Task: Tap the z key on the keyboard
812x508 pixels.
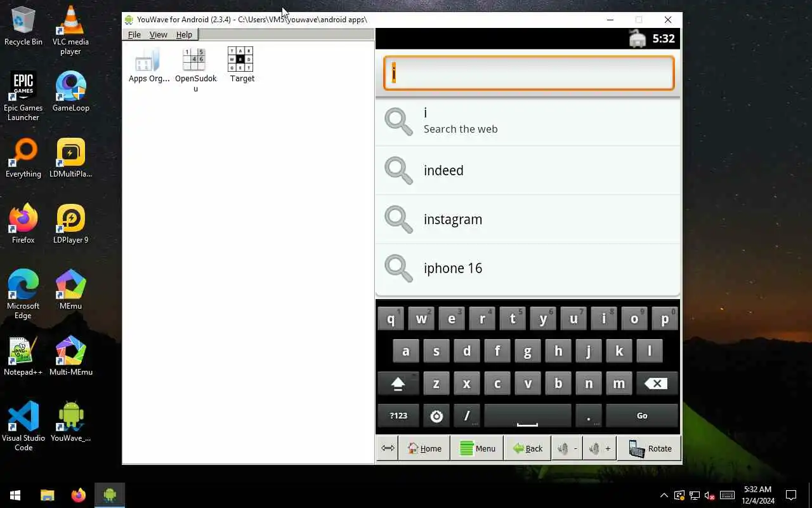Action: (436, 384)
